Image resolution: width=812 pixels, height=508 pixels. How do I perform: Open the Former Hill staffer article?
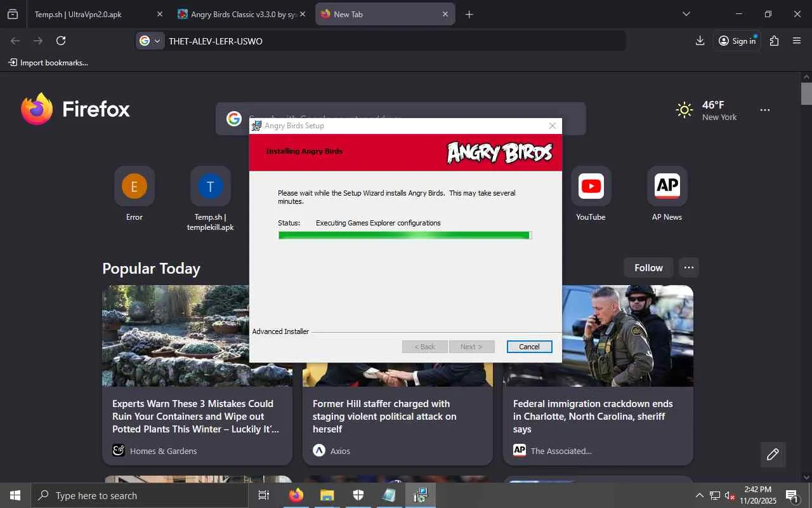point(384,417)
